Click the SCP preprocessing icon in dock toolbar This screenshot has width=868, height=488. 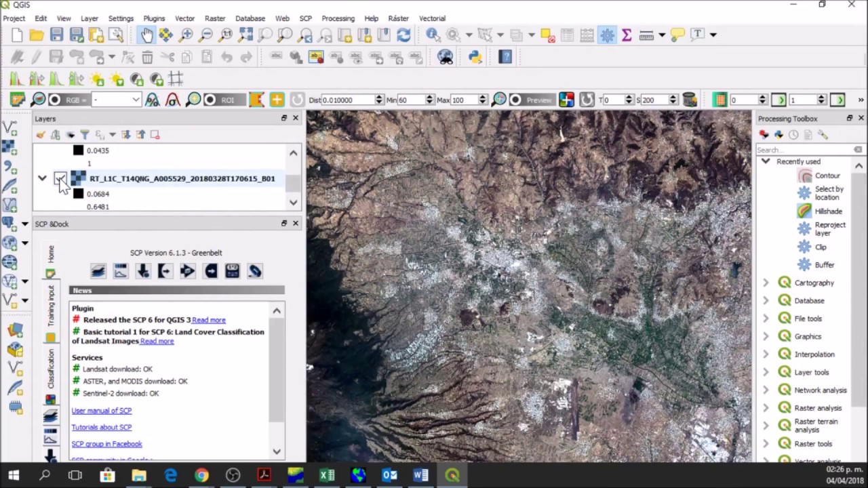pyautogui.click(x=165, y=272)
